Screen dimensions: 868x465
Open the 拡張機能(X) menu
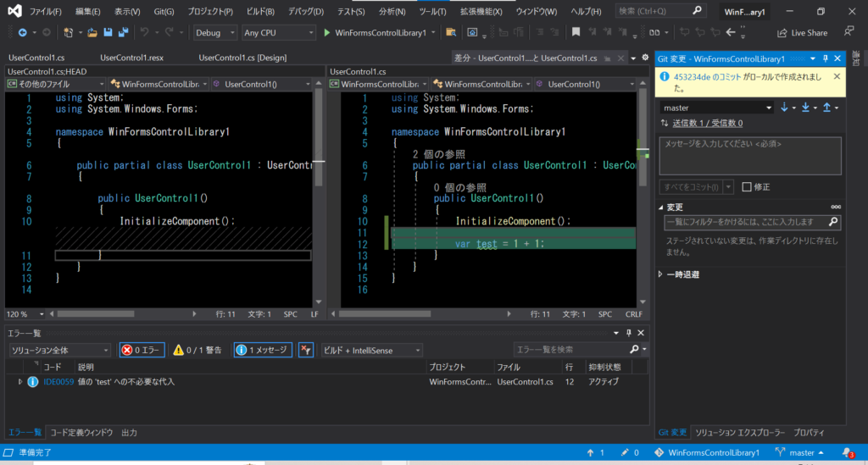(481, 11)
